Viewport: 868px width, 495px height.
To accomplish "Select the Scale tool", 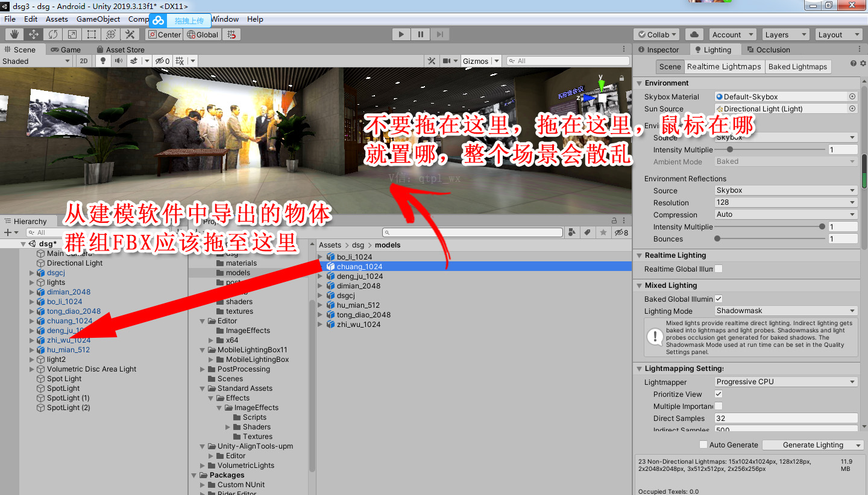I will tap(72, 34).
